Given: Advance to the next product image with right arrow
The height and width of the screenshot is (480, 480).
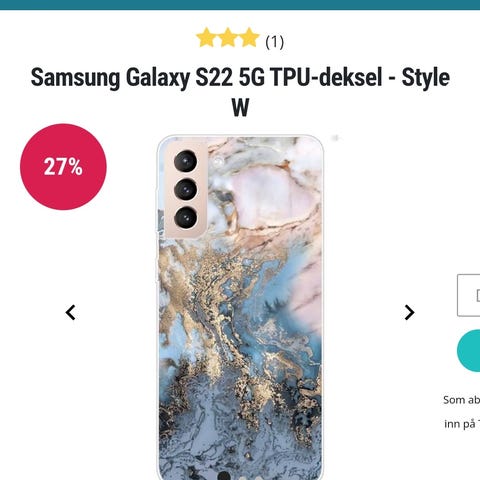Looking at the screenshot, I should 409,313.
